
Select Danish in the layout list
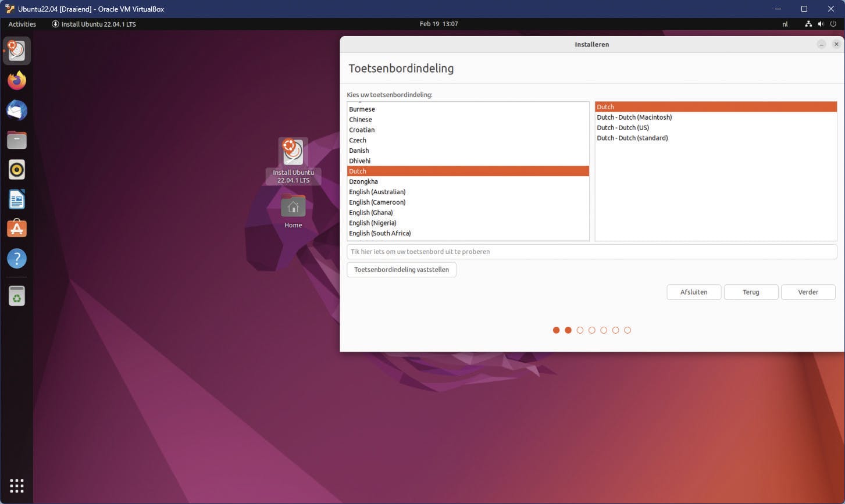coord(468,151)
